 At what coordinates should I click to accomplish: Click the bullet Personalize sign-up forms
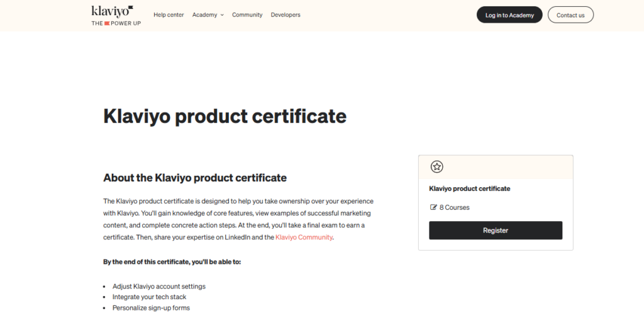click(151, 308)
